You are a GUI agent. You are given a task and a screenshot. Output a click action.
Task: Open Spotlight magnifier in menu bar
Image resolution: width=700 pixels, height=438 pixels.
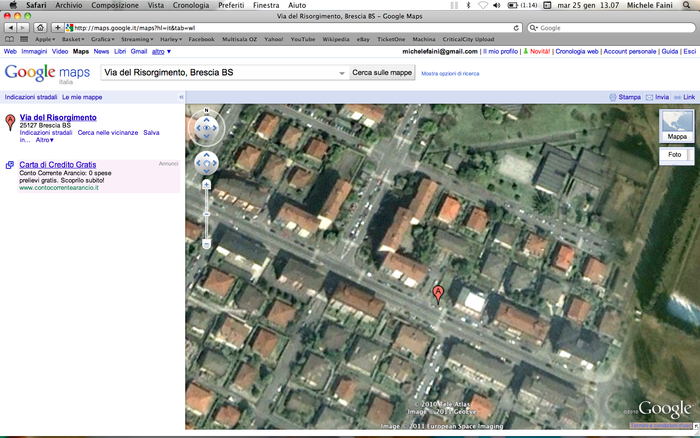(x=687, y=5)
